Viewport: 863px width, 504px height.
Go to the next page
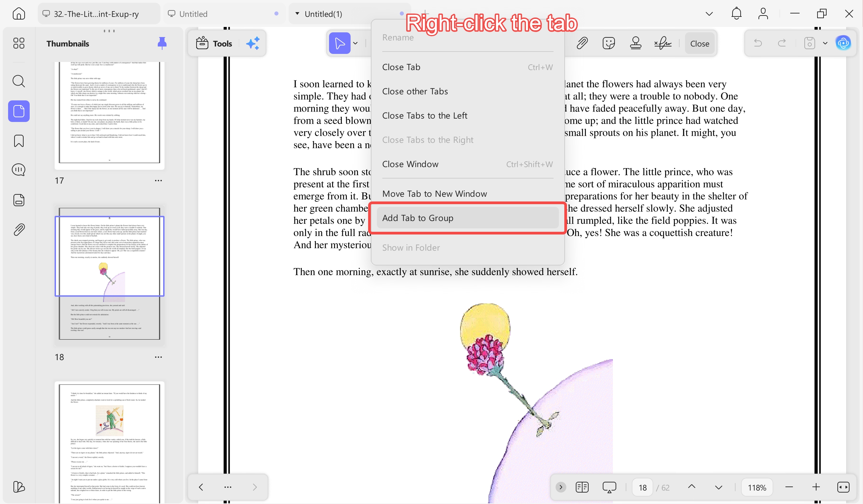coord(718,487)
